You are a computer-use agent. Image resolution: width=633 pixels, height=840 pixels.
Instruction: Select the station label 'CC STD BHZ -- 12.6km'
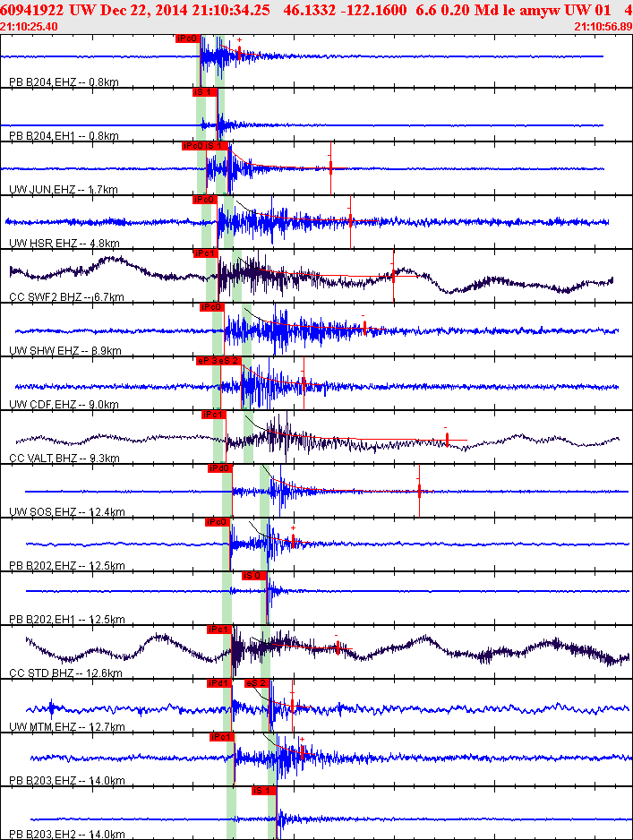[66, 673]
